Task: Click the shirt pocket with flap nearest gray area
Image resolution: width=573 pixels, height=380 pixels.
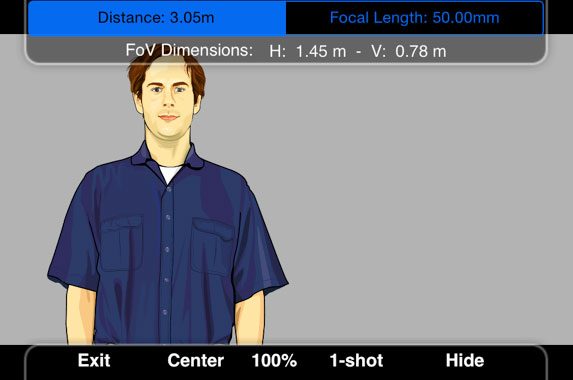Action: pos(213,246)
